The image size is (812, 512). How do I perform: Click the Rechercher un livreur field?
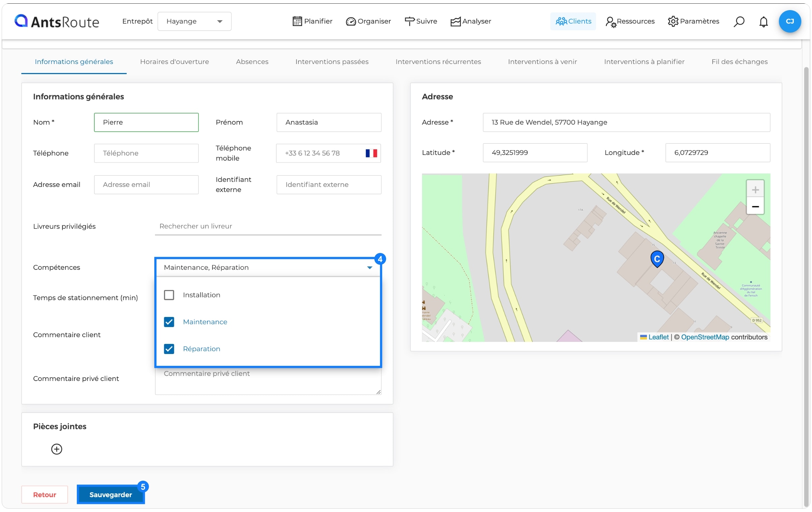coord(268,226)
